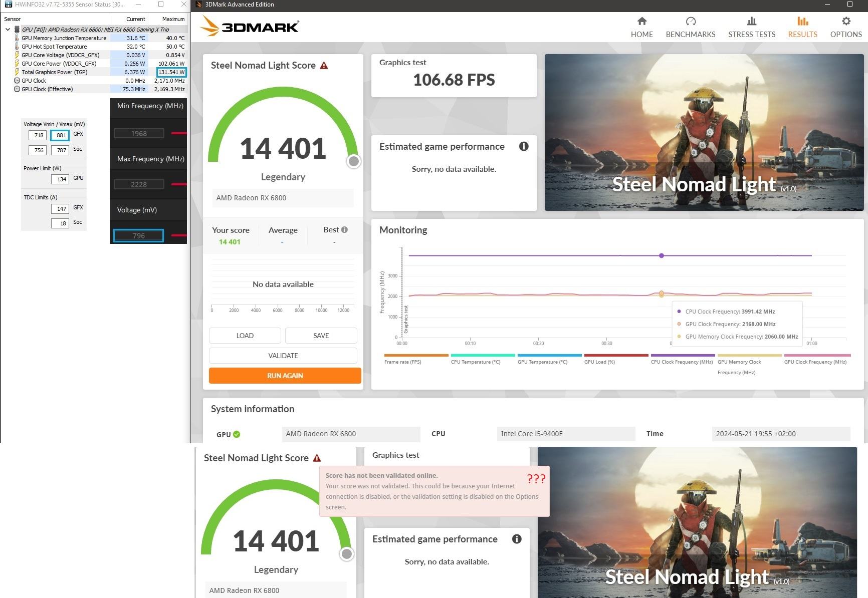868x598 pixels.
Task: Click the Min Frequency (MHz) field showing 1968
Action: pyautogui.click(x=139, y=134)
